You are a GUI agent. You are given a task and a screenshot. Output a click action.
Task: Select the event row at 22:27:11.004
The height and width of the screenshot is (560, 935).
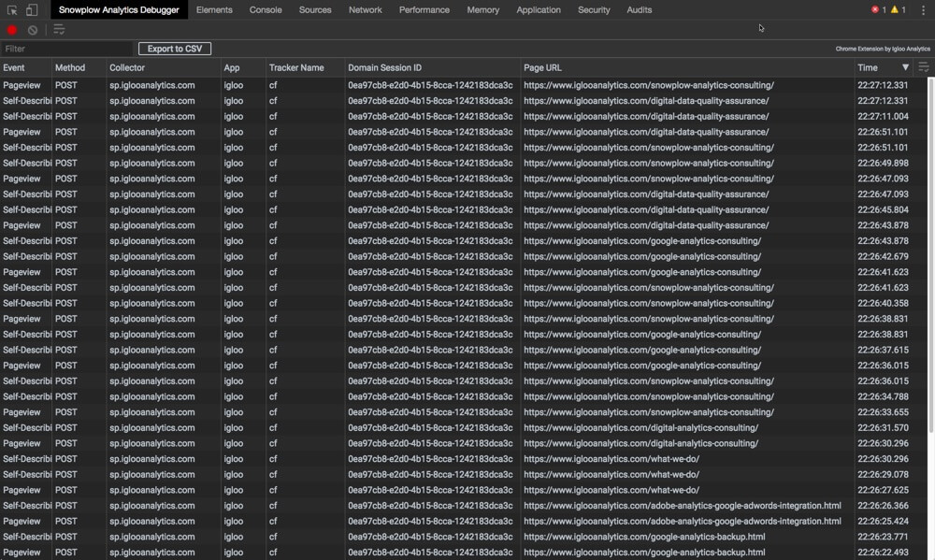pos(464,116)
